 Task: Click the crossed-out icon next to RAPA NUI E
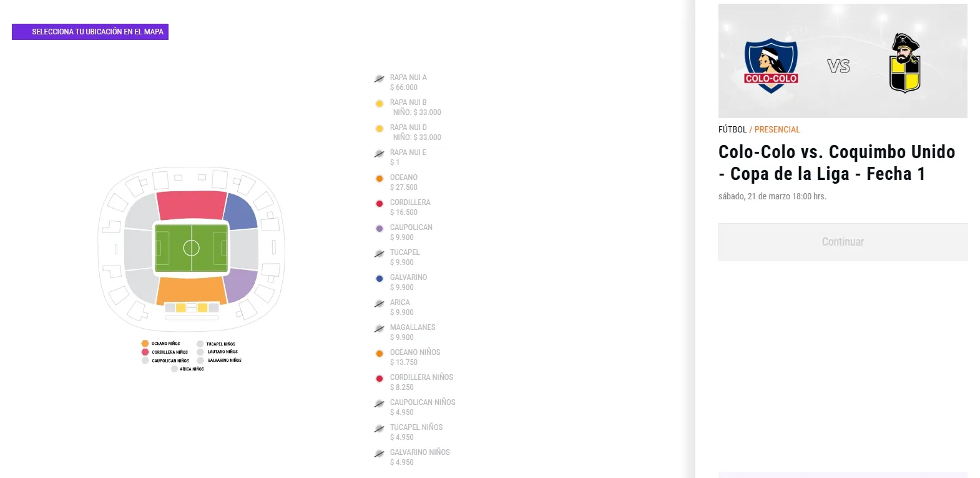[x=379, y=154]
